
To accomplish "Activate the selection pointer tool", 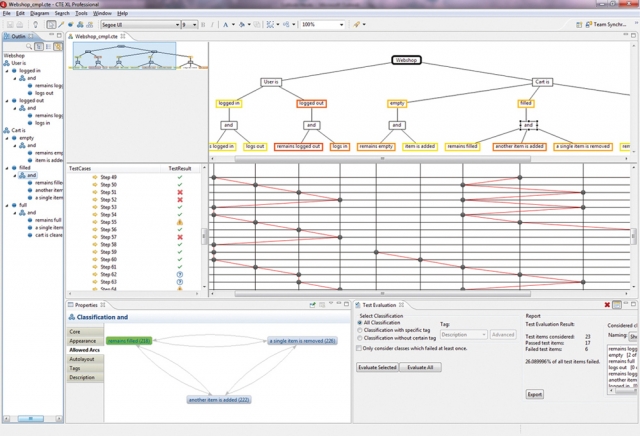I will tap(51, 24).
